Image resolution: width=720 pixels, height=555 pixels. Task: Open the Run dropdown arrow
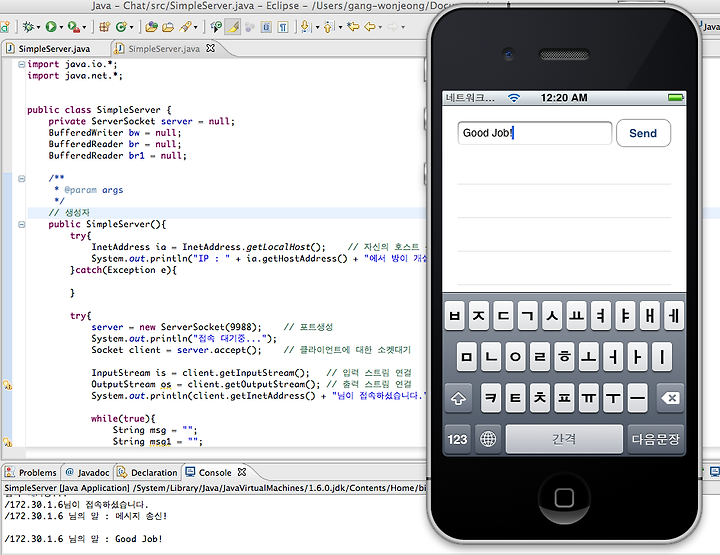[61, 28]
